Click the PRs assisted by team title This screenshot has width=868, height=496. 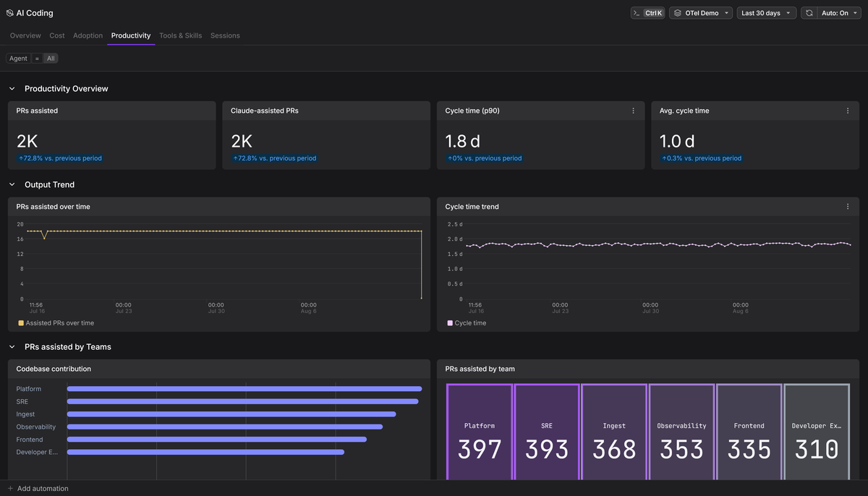point(480,369)
